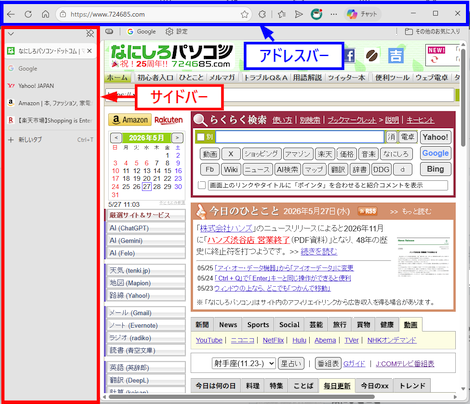Viewport: 470px width, 404px height.
Task: Open the 設定 gear bookmark in the favorites bar
Action: pyautogui.click(x=177, y=31)
